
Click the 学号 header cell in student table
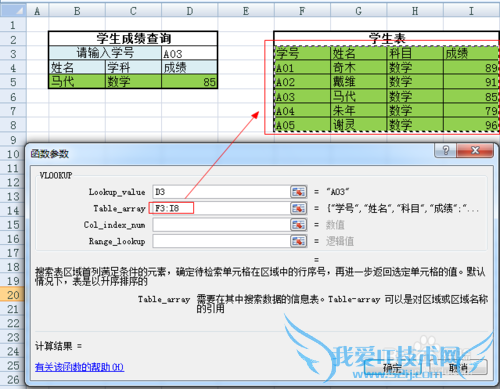302,53
